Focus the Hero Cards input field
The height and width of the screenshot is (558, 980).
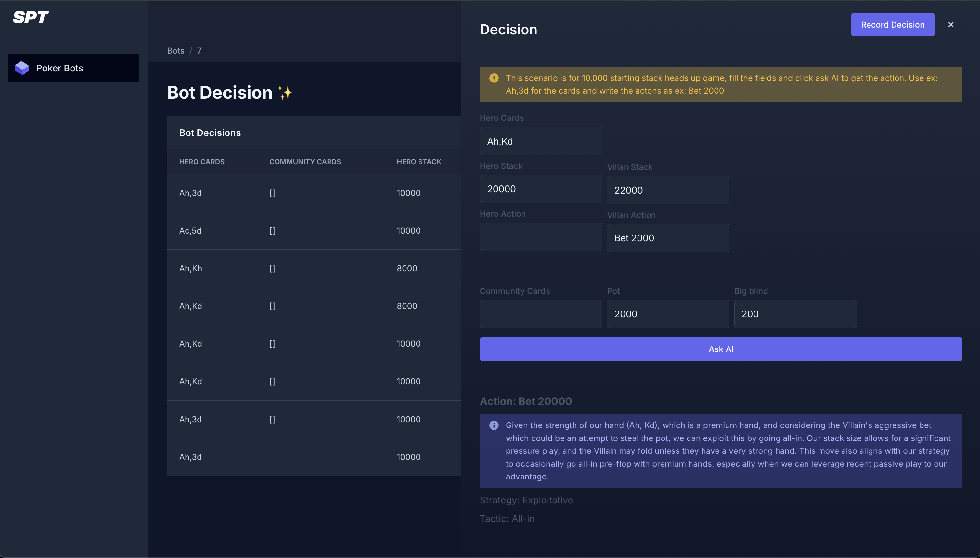[x=541, y=141]
